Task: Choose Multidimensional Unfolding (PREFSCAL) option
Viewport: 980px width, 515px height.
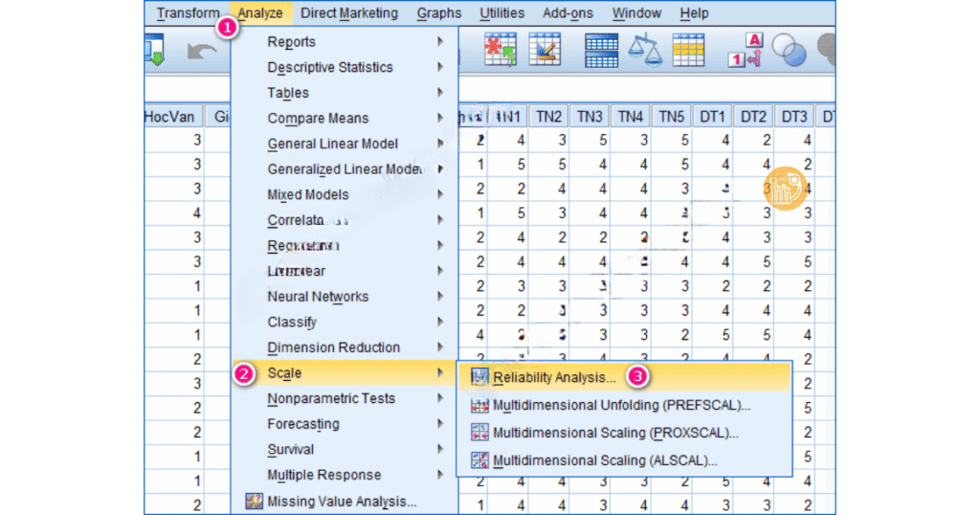Action: 621,405
